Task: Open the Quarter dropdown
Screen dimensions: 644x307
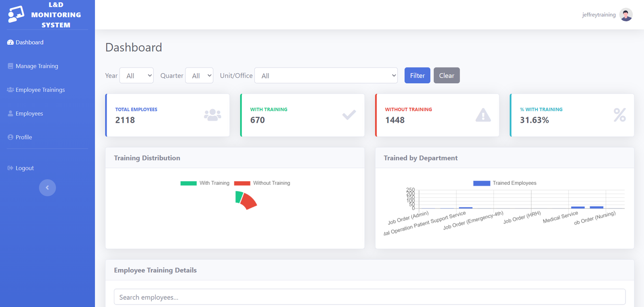Action: (x=199, y=76)
